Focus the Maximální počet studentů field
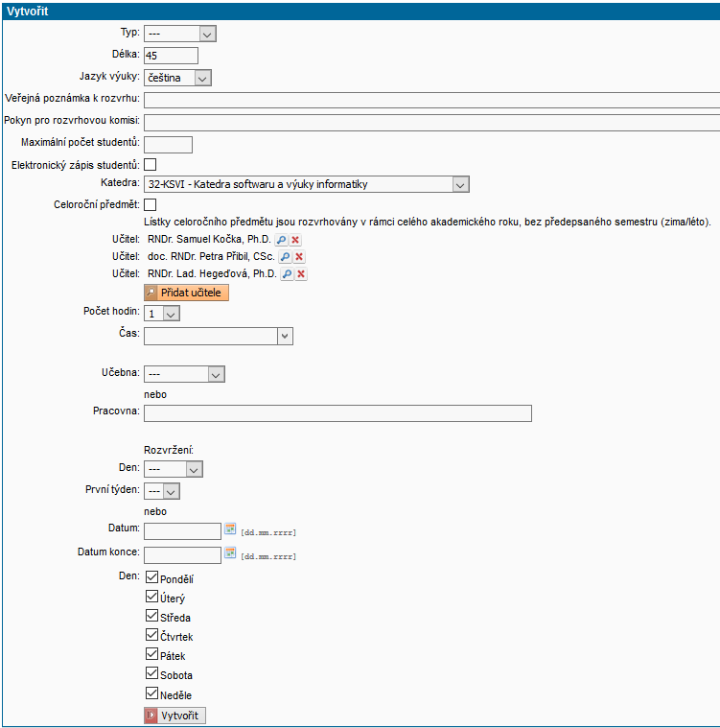Viewport: 720px width, 728px height. click(x=168, y=144)
